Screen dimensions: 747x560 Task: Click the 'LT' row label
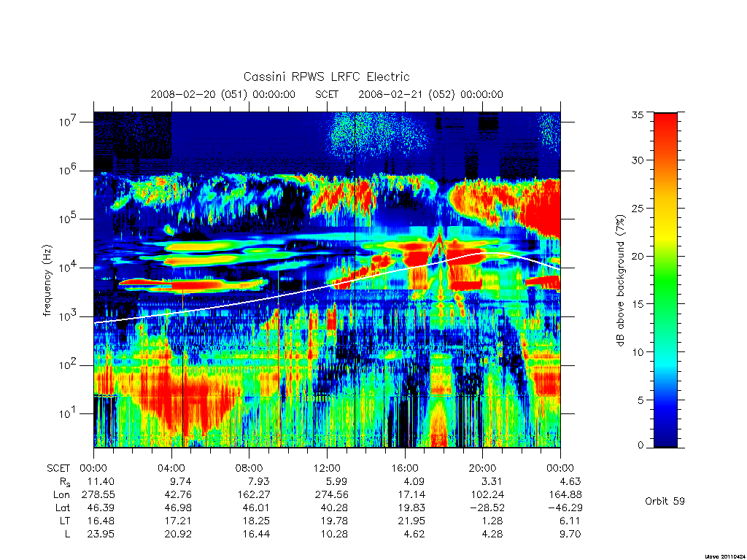(65, 521)
